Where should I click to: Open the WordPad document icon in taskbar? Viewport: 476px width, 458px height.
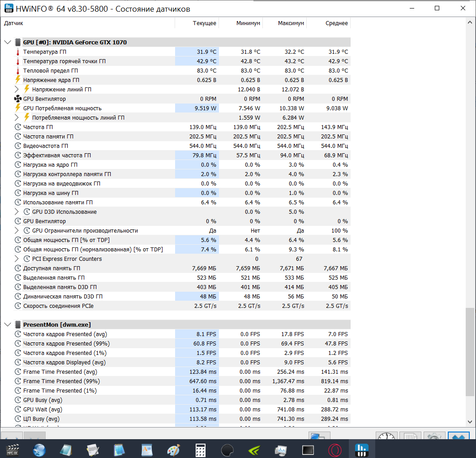coord(147,450)
